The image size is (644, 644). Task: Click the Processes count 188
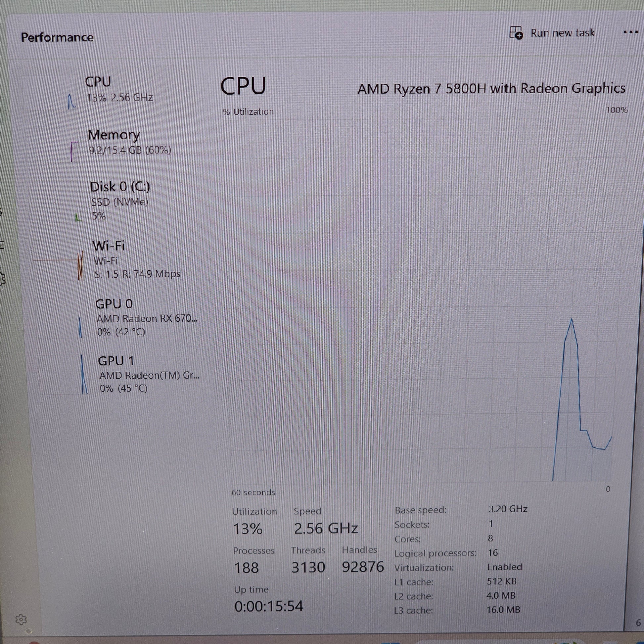(x=246, y=568)
